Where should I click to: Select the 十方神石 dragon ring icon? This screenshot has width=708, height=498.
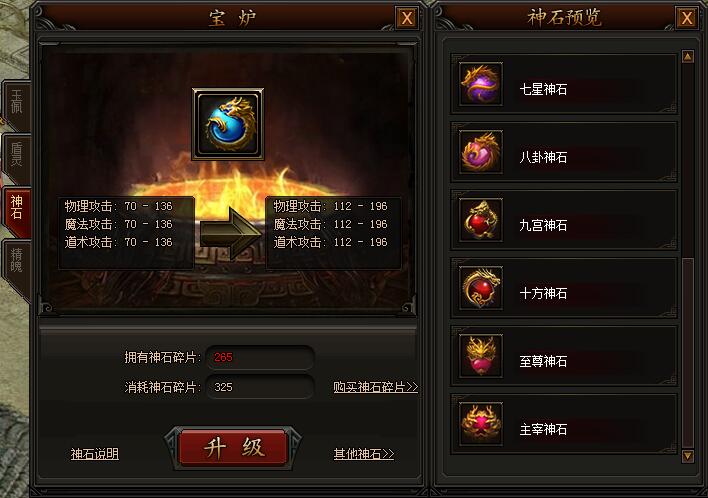tap(481, 288)
